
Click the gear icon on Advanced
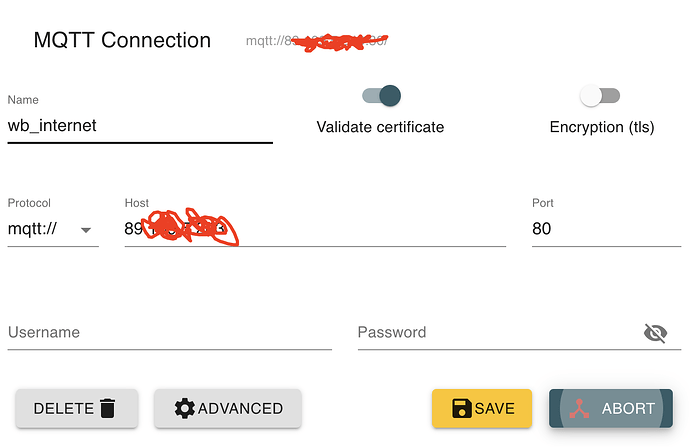184,408
